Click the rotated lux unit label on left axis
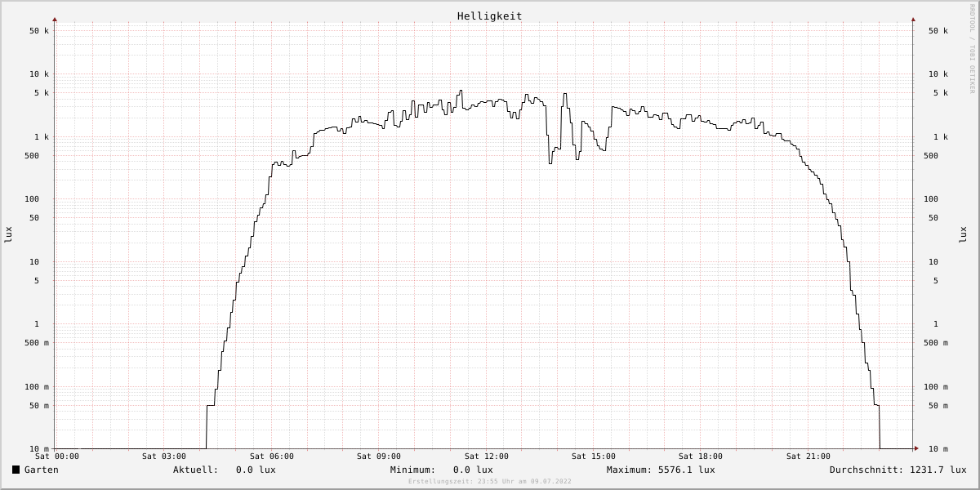 (9, 234)
